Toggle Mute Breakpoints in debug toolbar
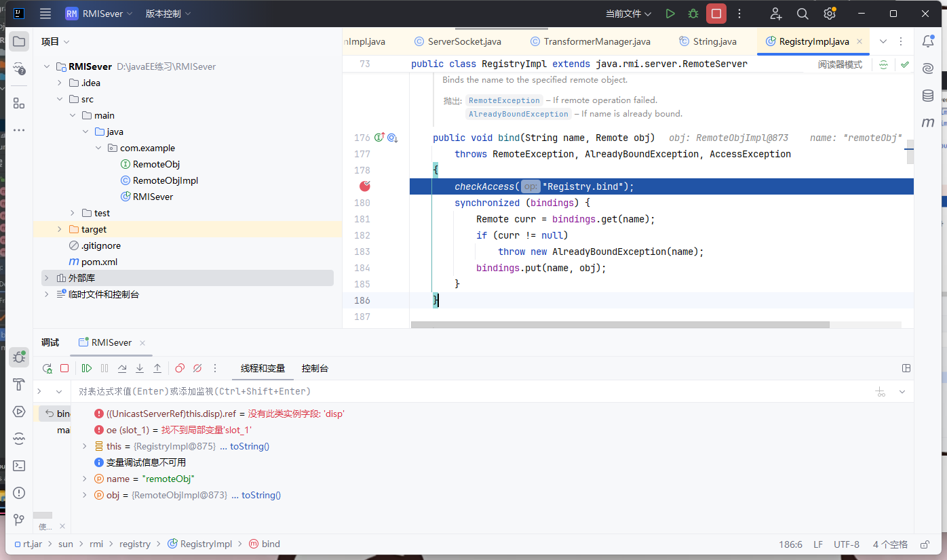The height and width of the screenshot is (560, 947). tap(197, 368)
